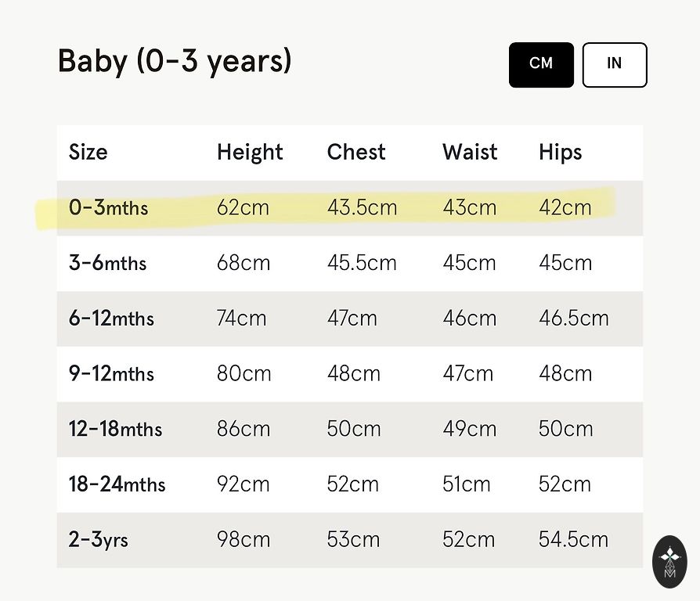Select the 3-6mths size row

pos(107,263)
